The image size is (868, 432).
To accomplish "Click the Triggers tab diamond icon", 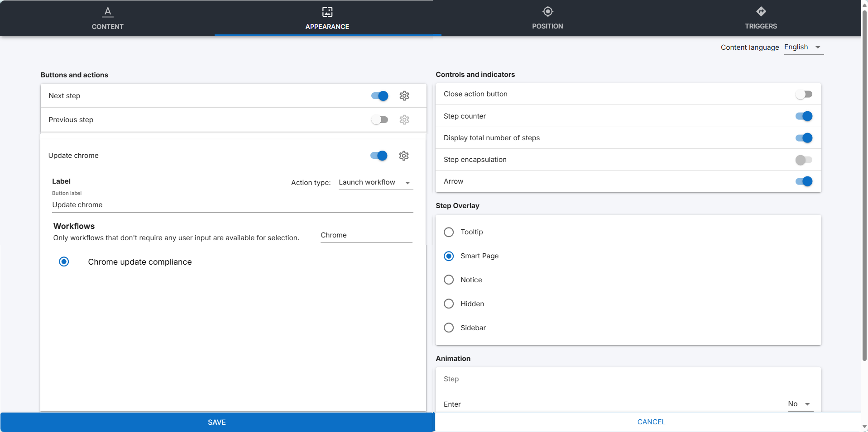I will click(x=761, y=12).
